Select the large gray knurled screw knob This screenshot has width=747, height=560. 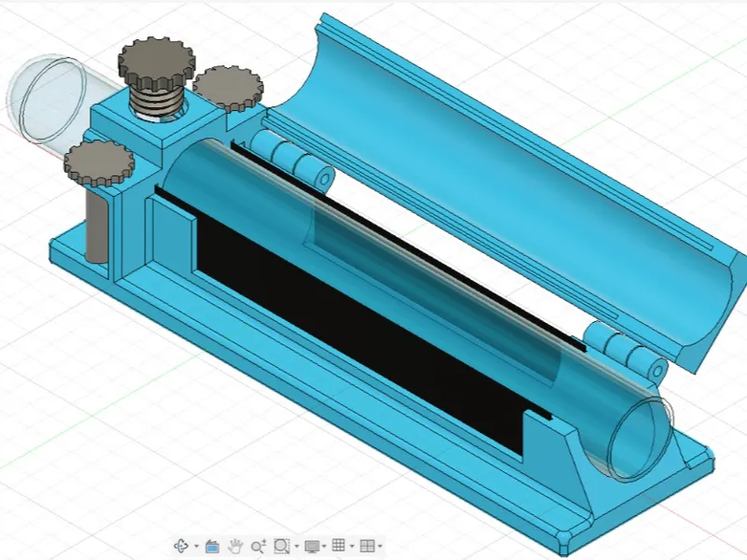point(157,64)
